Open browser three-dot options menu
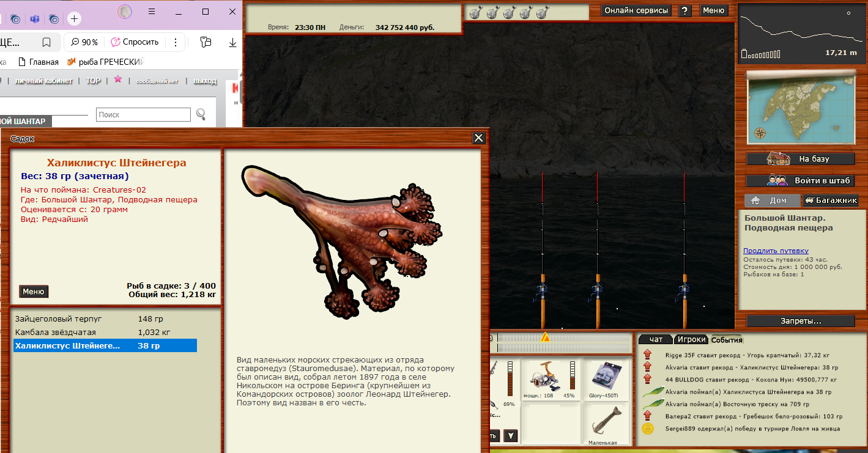Image resolution: width=868 pixels, height=453 pixels. click(x=176, y=42)
